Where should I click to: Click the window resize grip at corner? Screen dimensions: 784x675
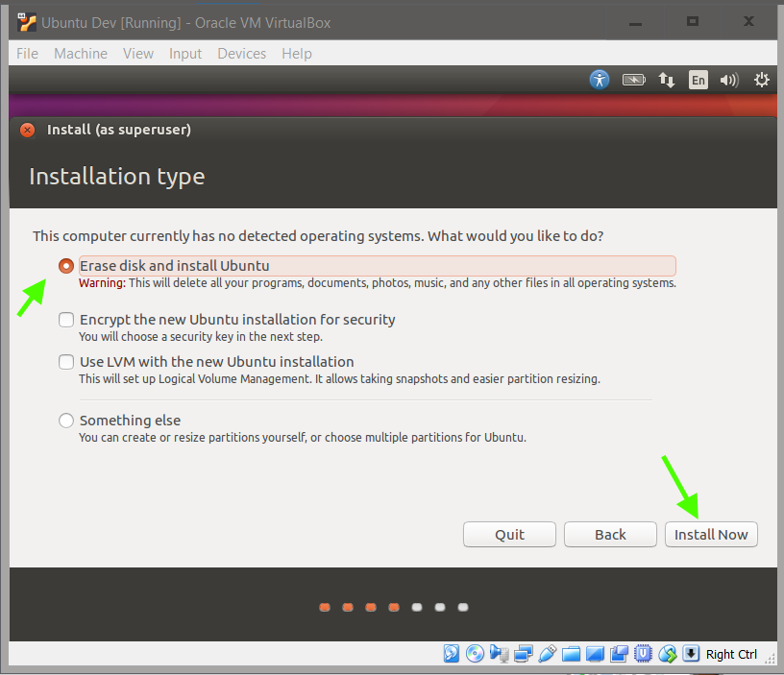pos(770,659)
